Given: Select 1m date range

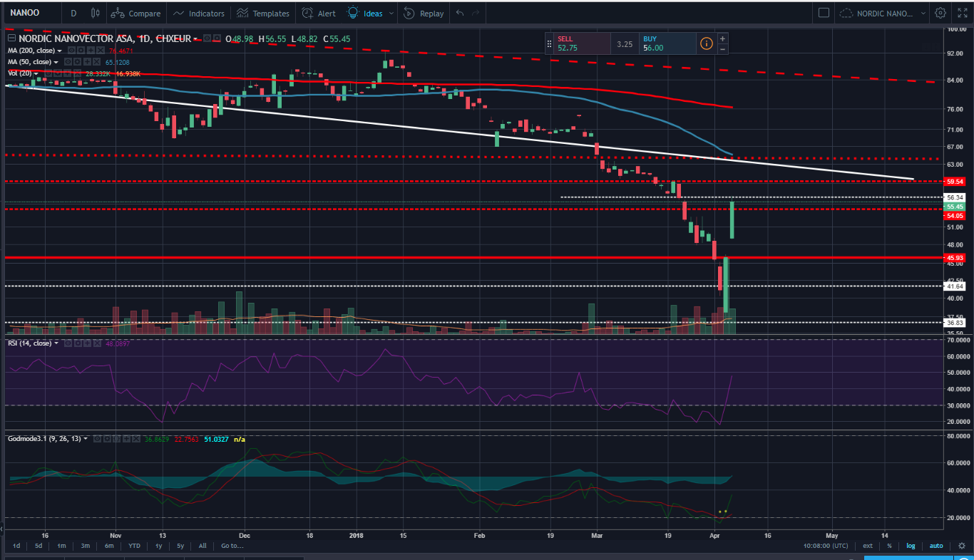Looking at the screenshot, I should click(61, 546).
